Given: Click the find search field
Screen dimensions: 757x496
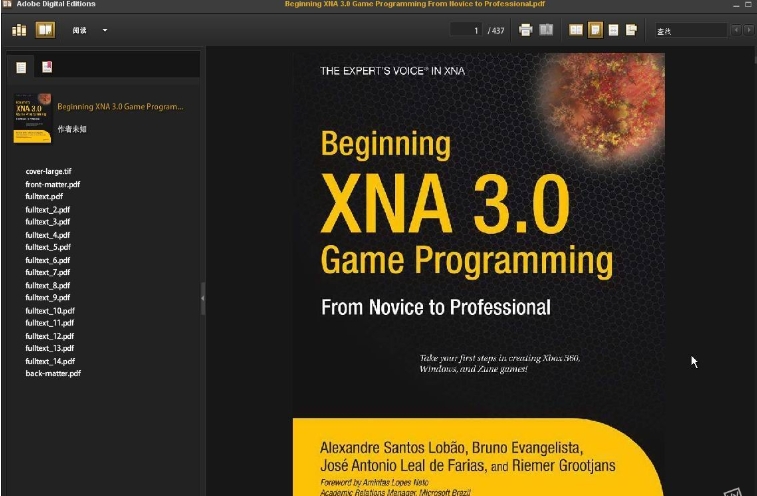Looking at the screenshot, I should click(690, 31).
